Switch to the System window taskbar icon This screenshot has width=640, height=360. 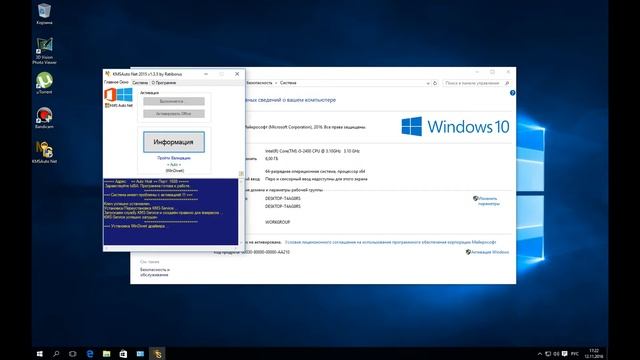(140, 353)
